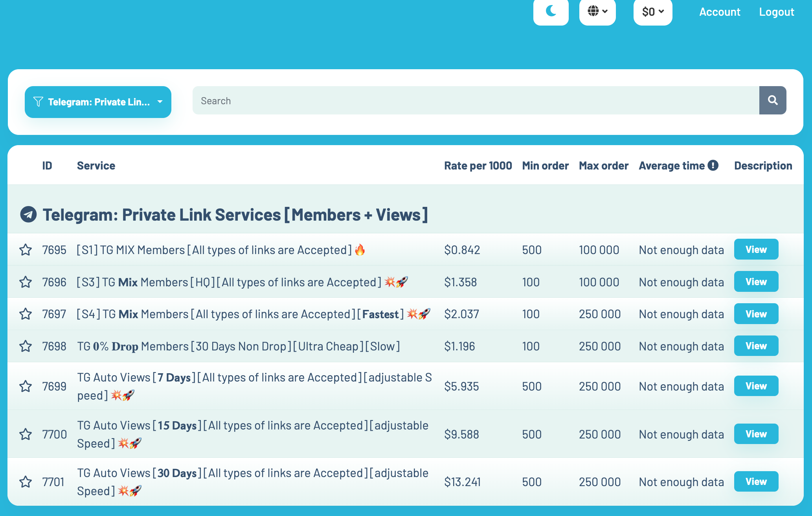The image size is (812, 516).
Task: Favorite service 7700 with the star
Action: (26, 434)
